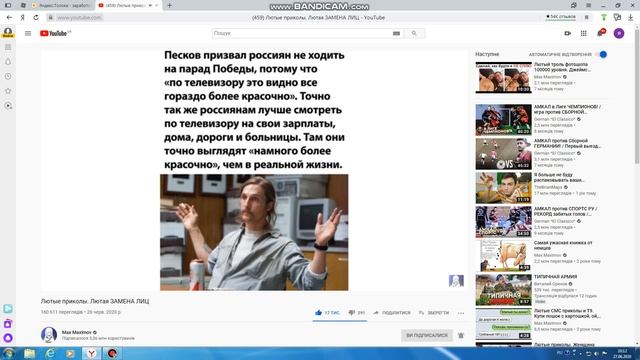Open the more actions three dots menu
The image size is (640, 360).
click(461, 313)
